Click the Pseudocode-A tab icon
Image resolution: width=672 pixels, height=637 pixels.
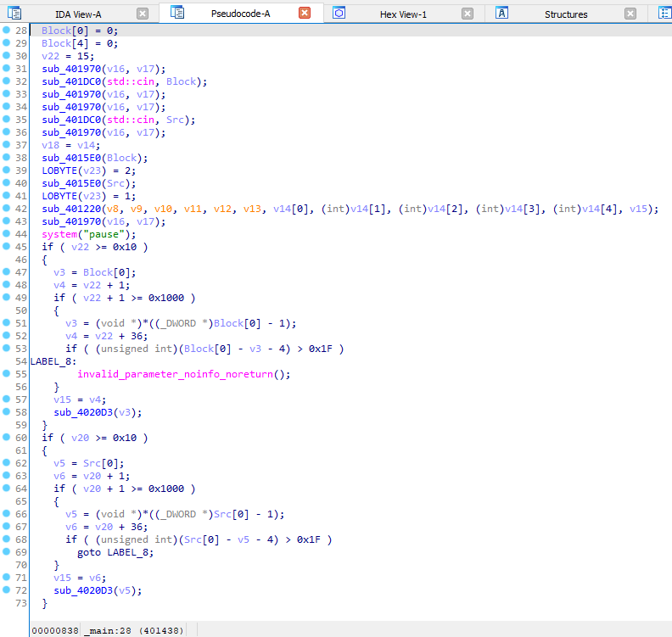177,13
